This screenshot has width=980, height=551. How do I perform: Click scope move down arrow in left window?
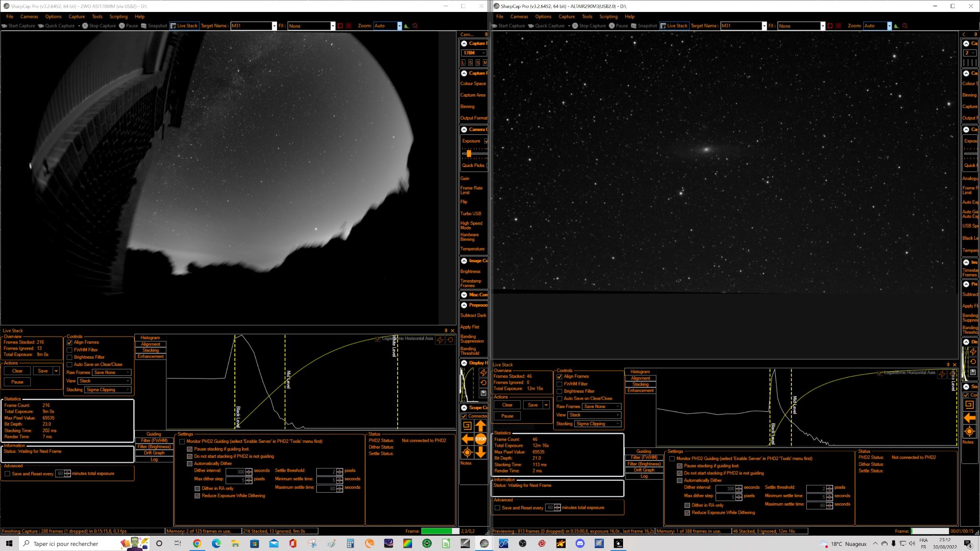pos(480,452)
